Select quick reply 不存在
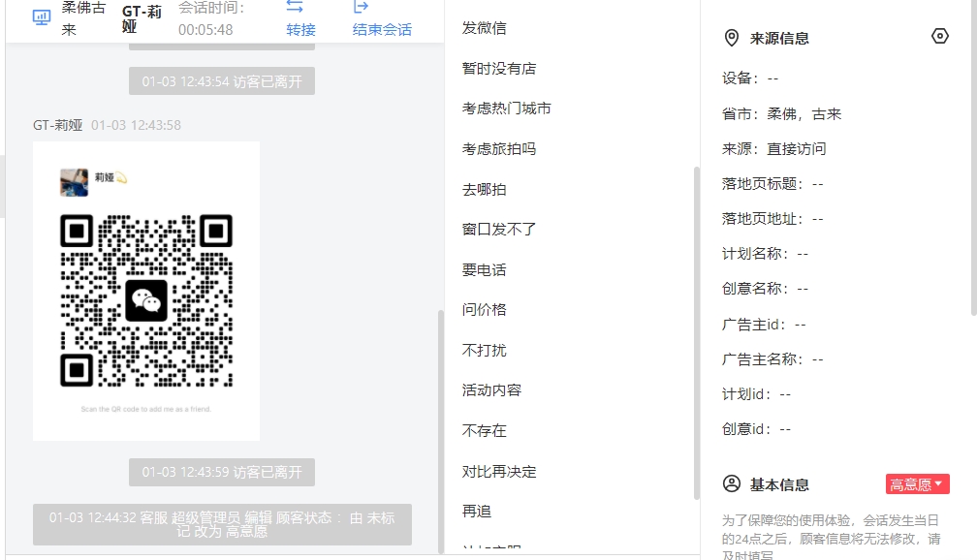 tap(485, 430)
